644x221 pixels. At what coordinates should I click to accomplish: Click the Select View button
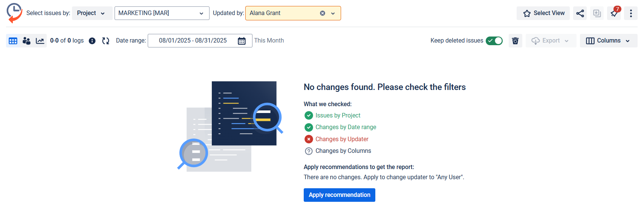(543, 13)
